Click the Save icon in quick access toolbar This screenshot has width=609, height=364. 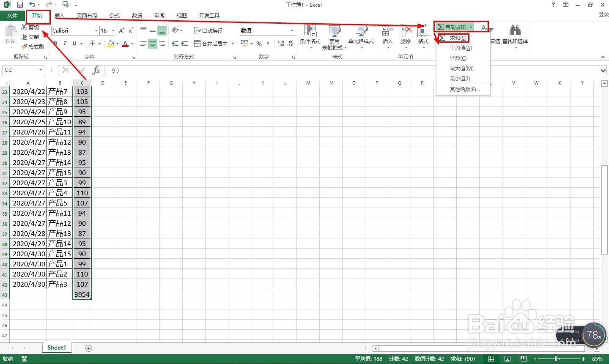tap(20, 5)
